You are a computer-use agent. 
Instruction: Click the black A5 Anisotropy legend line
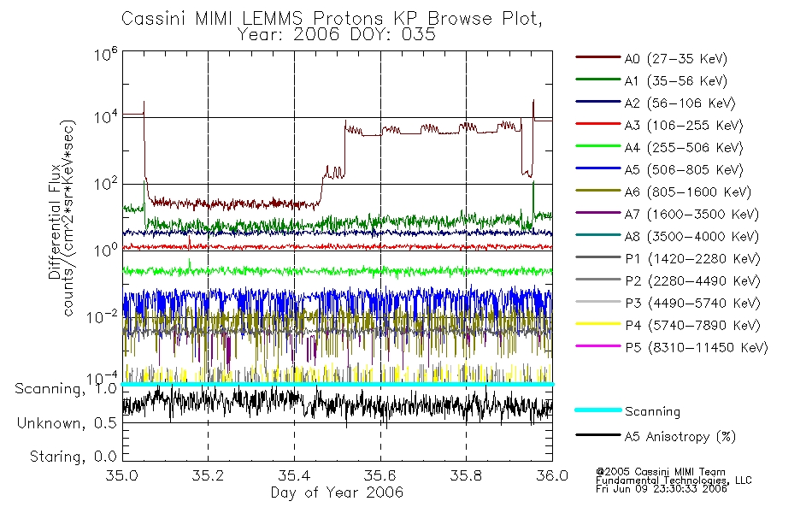598,435
